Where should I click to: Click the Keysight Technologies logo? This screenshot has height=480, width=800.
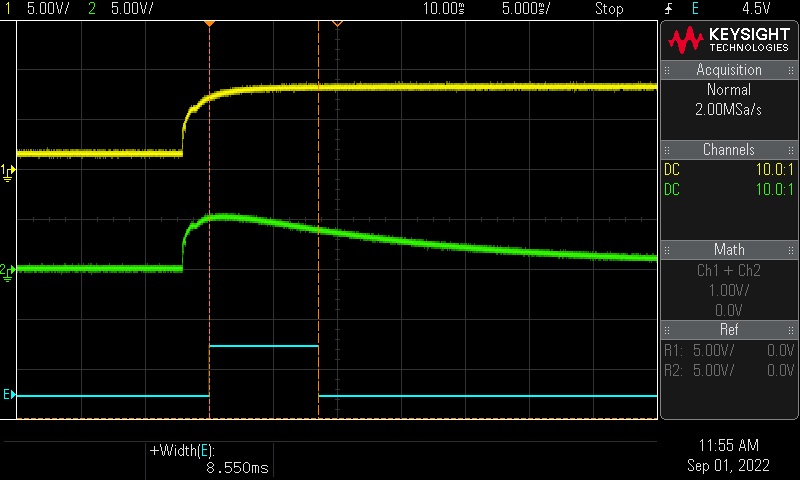(x=729, y=40)
